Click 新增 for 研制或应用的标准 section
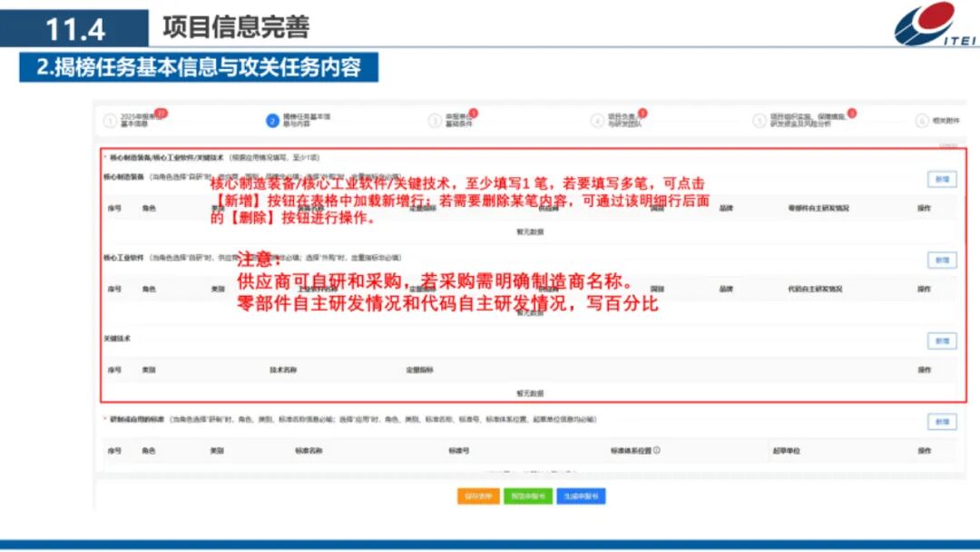 point(941,421)
